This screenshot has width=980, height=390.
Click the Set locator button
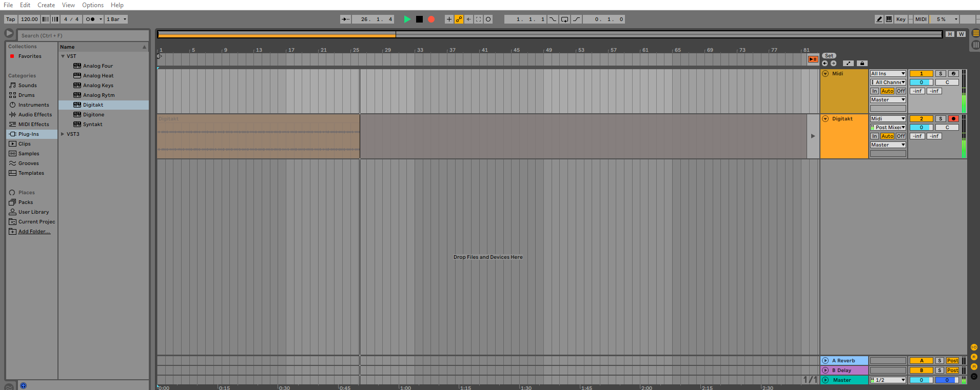pos(829,56)
